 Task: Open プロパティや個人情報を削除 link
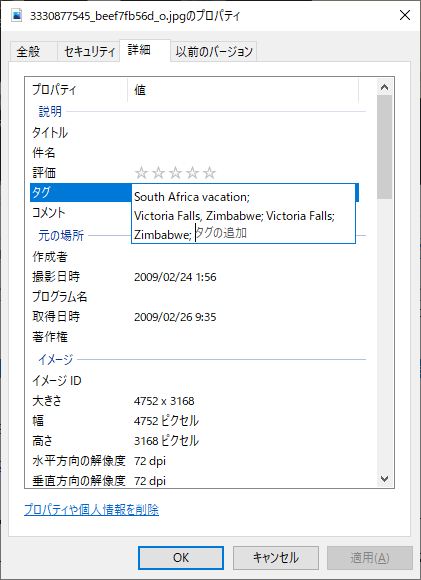point(91,510)
